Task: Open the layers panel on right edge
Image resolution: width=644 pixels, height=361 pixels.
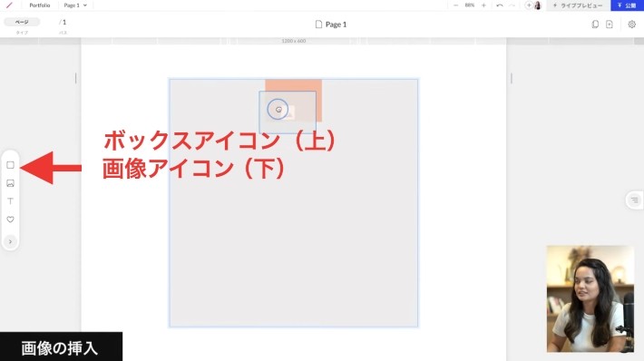Action: point(635,200)
